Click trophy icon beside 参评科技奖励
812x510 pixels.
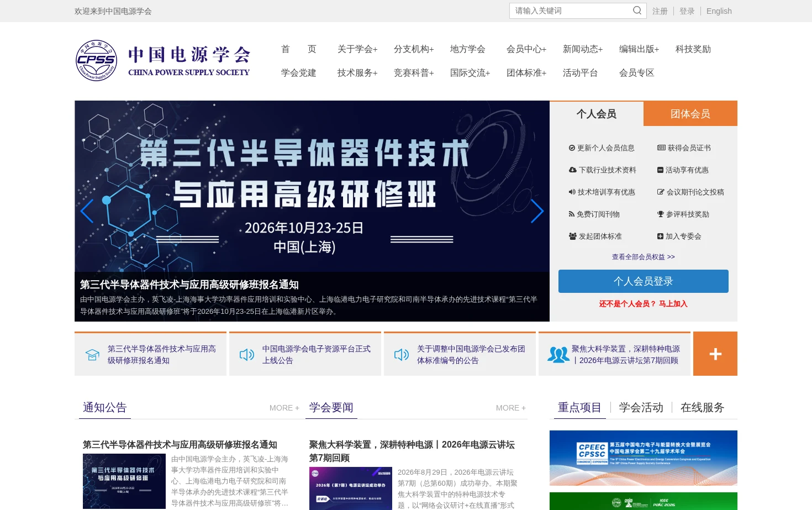coord(661,214)
